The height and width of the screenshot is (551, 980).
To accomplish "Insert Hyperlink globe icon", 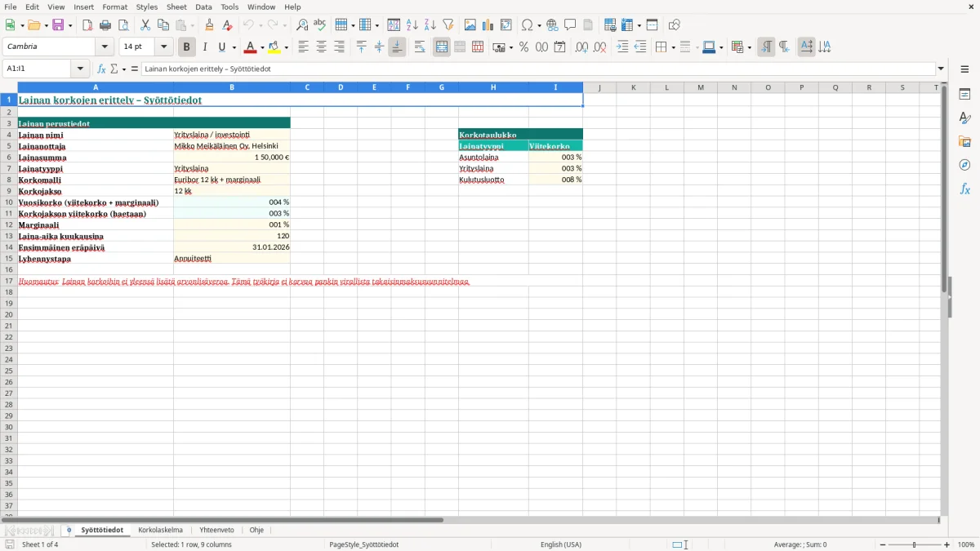I will (553, 25).
